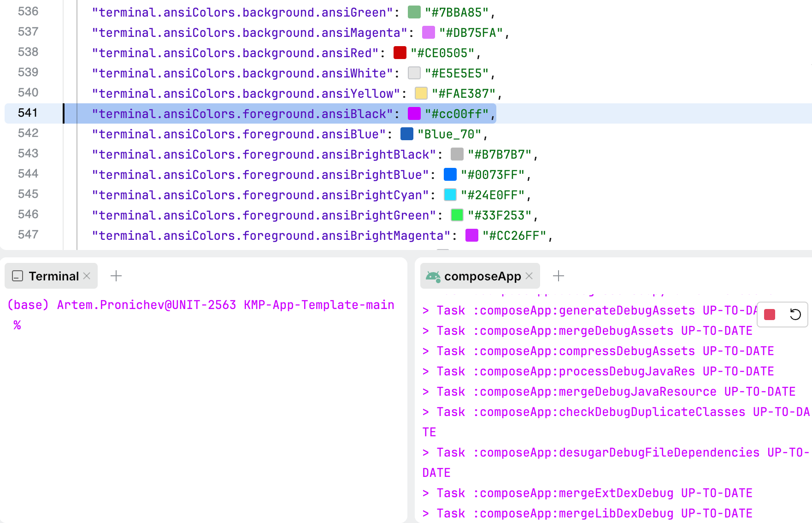Screen dimensions: 812x523
Task: Click the ansiMagenta background color swatch
Action: click(x=429, y=33)
